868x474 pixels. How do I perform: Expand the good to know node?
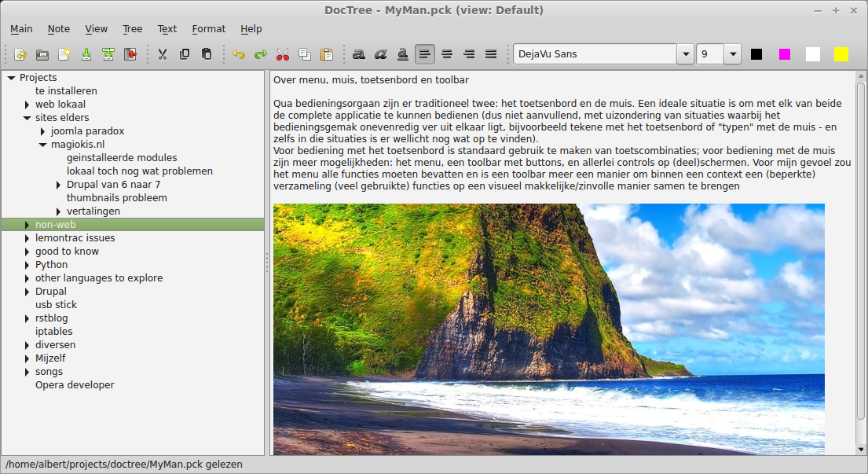pyautogui.click(x=27, y=252)
